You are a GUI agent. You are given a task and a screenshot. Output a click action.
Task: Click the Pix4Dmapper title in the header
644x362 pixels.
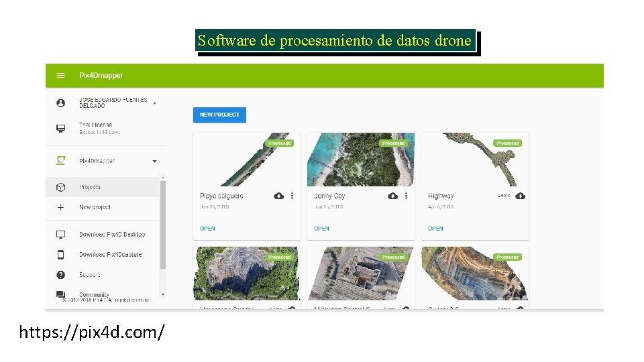tap(101, 76)
